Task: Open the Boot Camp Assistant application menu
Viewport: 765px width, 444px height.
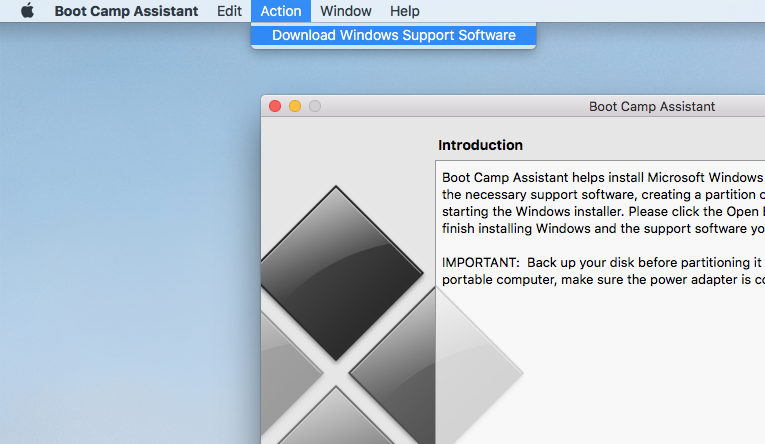Action: [126, 11]
